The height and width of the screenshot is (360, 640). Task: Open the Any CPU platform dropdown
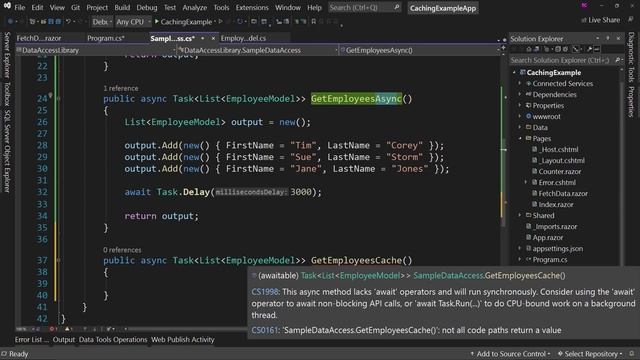click(x=133, y=22)
